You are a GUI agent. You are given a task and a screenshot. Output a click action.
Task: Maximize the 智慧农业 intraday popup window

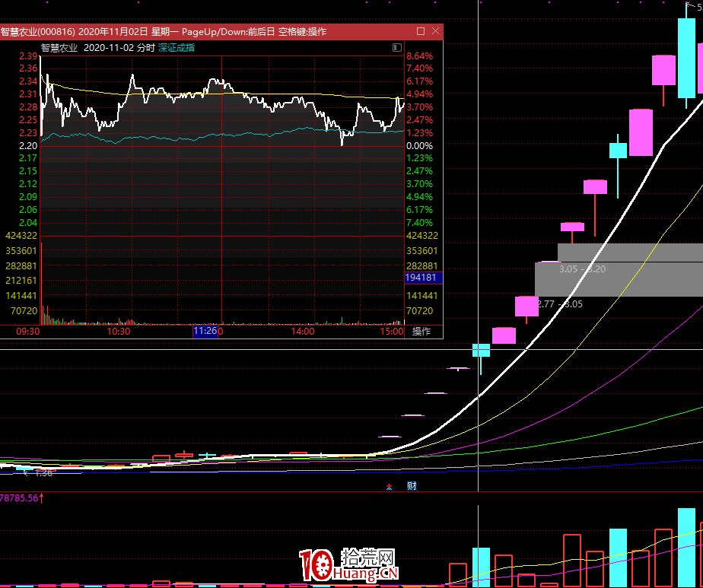[421, 31]
